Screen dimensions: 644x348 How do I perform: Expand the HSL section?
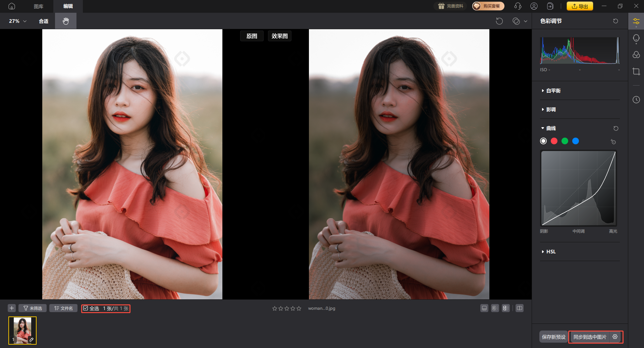pyautogui.click(x=551, y=252)
